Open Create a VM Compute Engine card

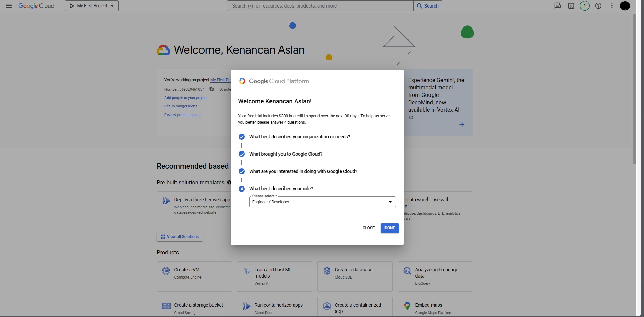[194, 276]
